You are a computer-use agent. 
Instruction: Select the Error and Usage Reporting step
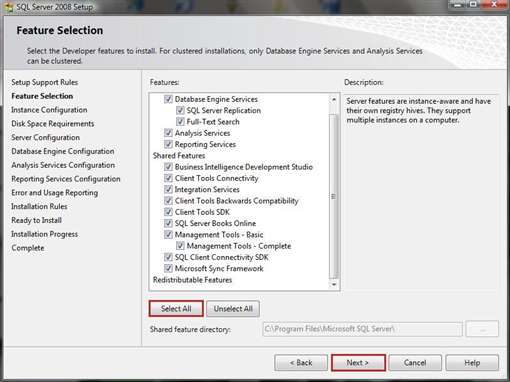click(x=55, y=193)
